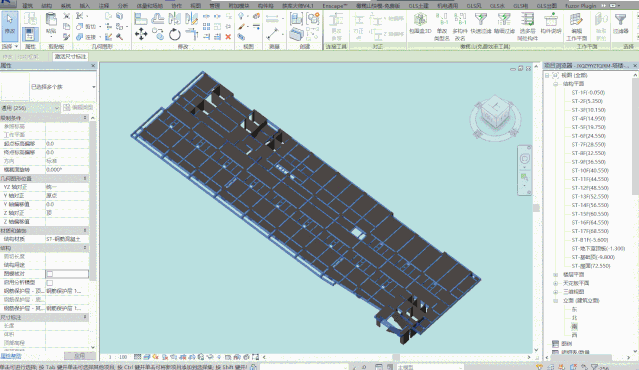Click the red Delete icon

pos(228,37)
